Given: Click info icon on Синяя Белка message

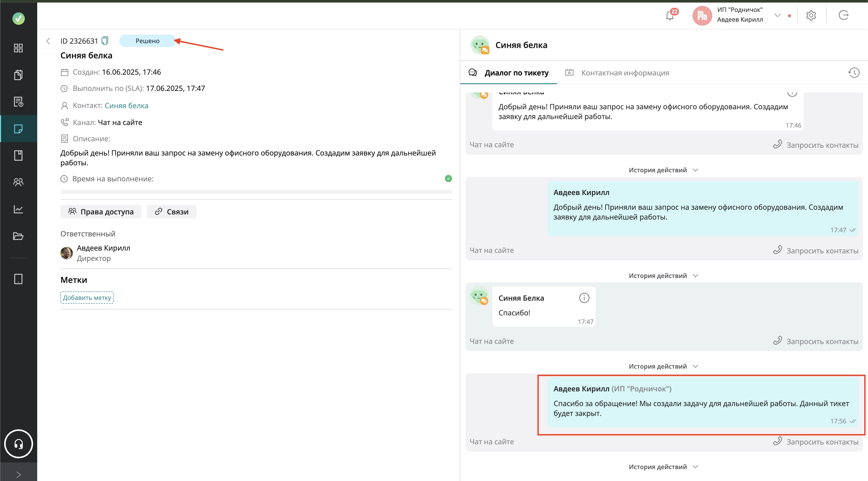Looking at the screenshot, I should point(584,298).
